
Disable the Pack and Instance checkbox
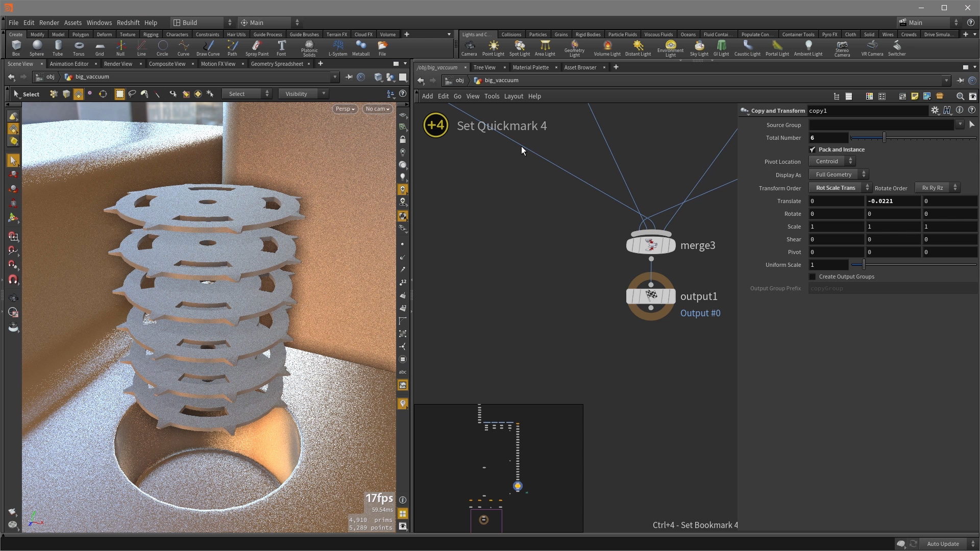click(x=813, y=149)
